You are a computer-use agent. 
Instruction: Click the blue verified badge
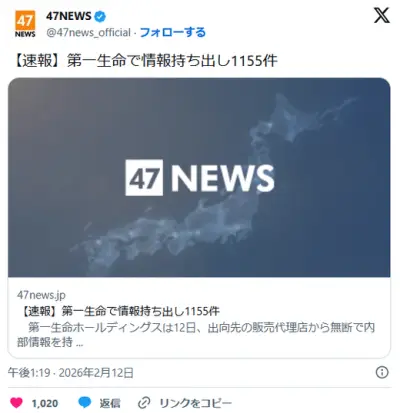pyautogui.click(x=100, y=16)
